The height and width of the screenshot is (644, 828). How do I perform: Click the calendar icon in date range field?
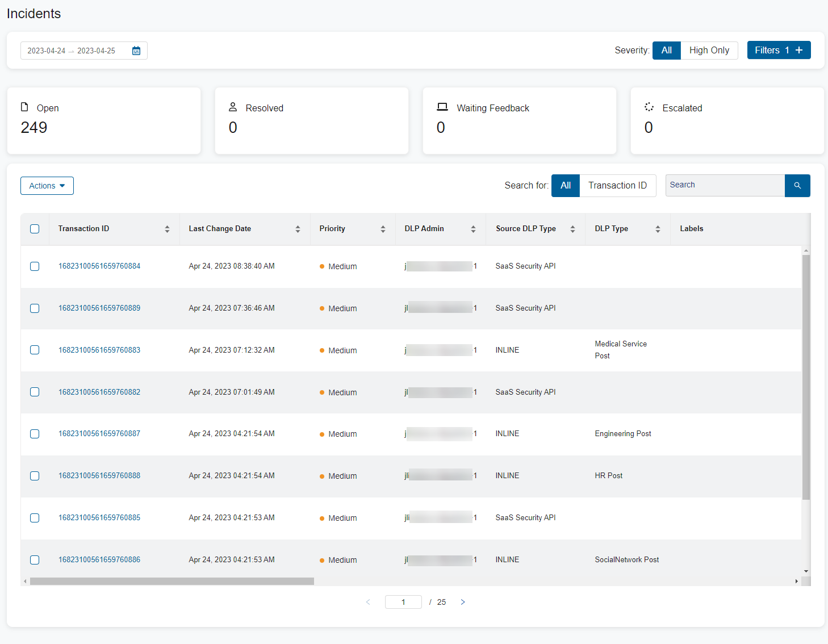pos(136,51)
